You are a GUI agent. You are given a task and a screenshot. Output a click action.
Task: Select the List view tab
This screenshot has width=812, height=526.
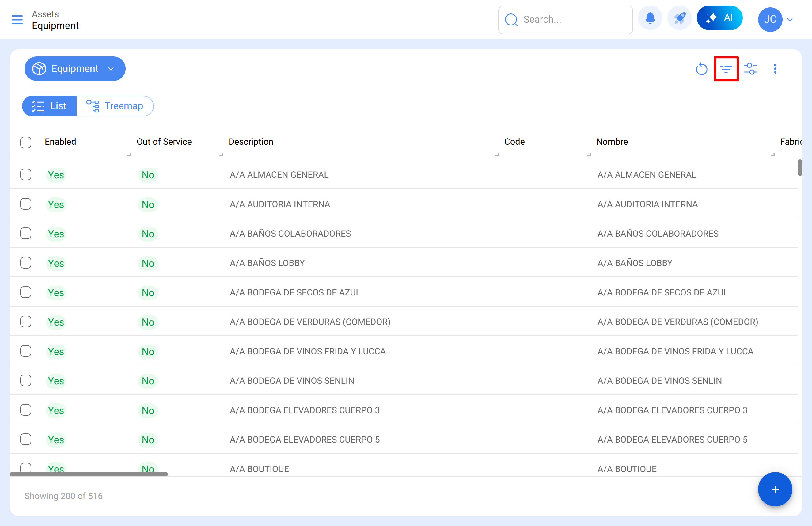point(49,106)
